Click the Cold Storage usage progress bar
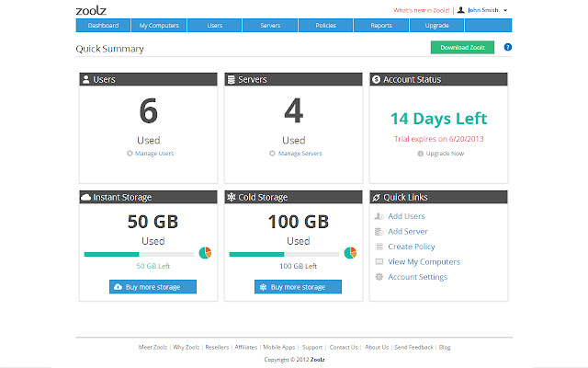 tap(284, 254)
